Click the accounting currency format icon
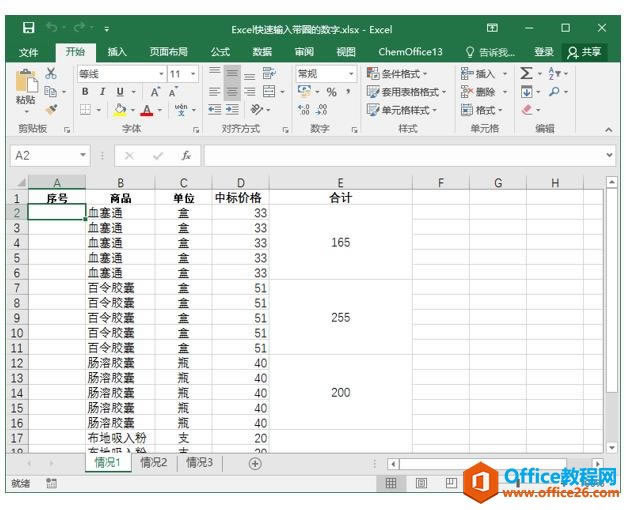 (305, 91)
